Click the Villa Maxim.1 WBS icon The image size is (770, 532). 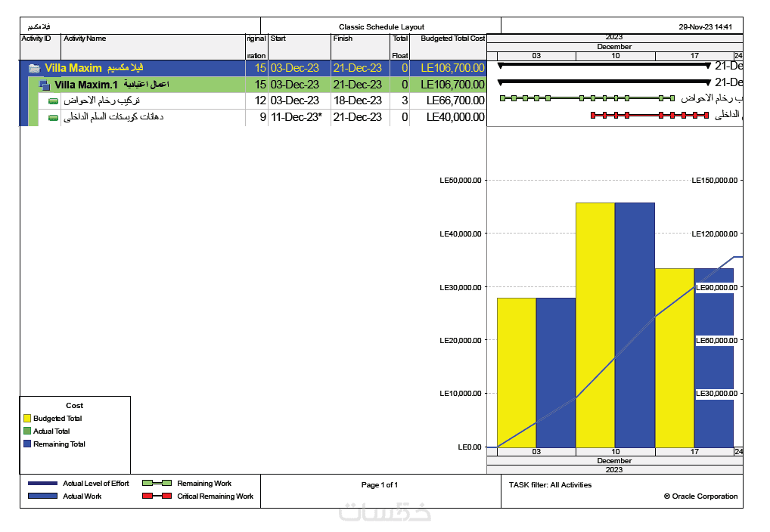click(45, 85)
